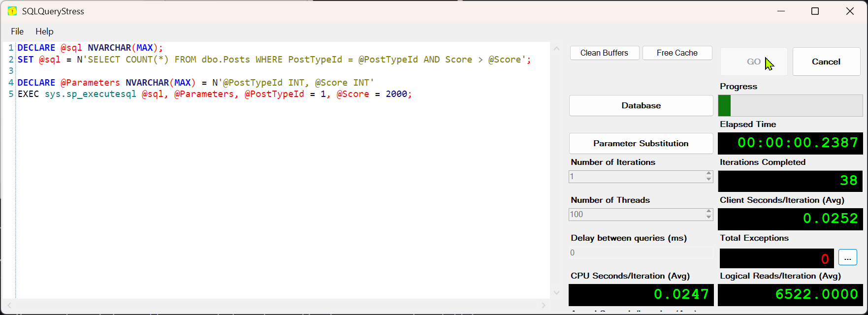
Task: Increase Number of Iterations with up arrow
Action: pyautogui.click(x=708, y=174)
